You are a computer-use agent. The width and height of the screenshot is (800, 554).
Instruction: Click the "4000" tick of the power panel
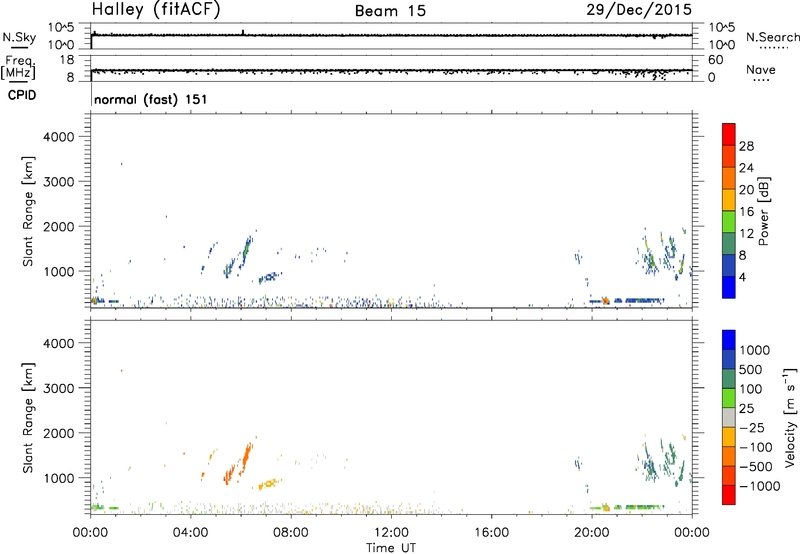(59, 137)
